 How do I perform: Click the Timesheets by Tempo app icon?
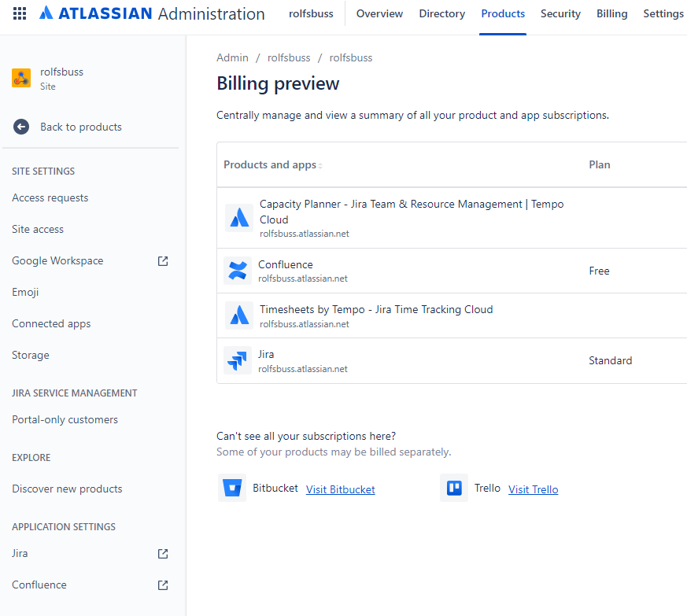(238, 315)
